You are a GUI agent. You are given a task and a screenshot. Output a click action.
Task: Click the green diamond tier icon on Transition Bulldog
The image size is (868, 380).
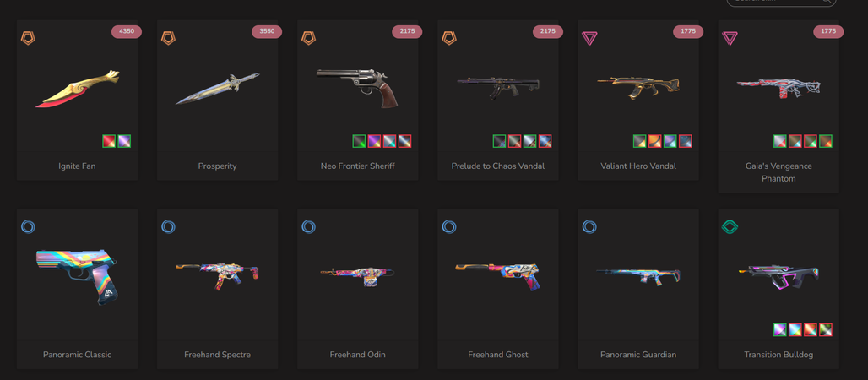point(730,226)
